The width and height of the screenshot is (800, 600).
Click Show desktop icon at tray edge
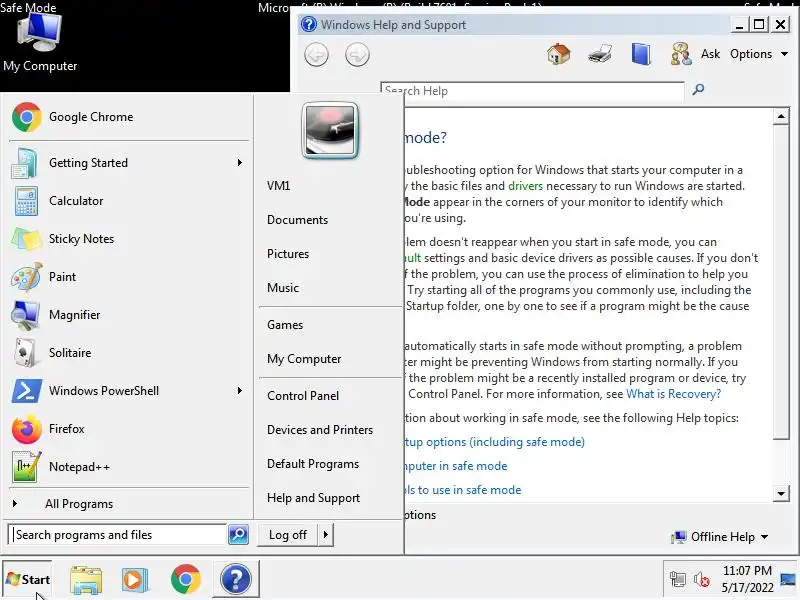coord(788,580)
